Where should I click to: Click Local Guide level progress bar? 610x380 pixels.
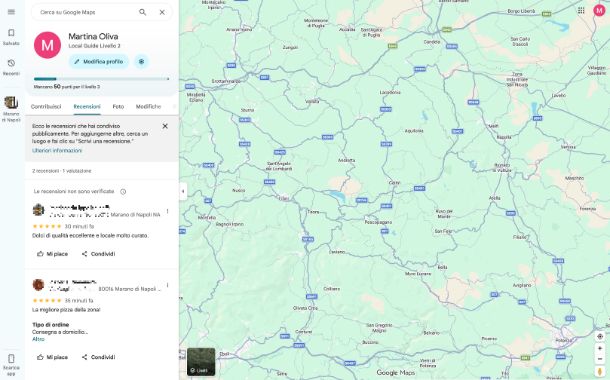pos(102,79)
